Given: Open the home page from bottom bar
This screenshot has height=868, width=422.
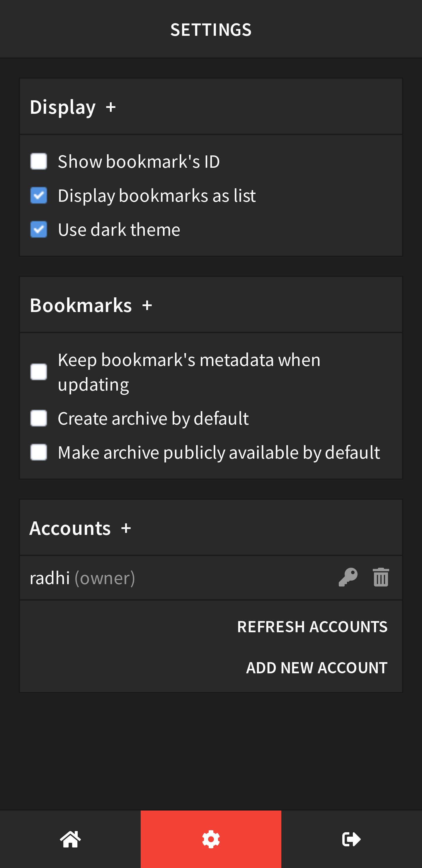Looking at the screenshot, I should pos(70,839).
